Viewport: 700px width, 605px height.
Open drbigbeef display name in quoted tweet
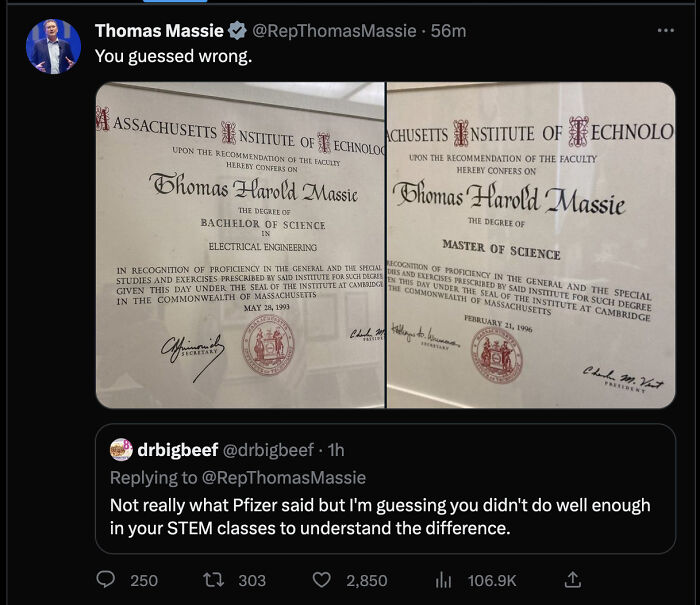point(178,450)
